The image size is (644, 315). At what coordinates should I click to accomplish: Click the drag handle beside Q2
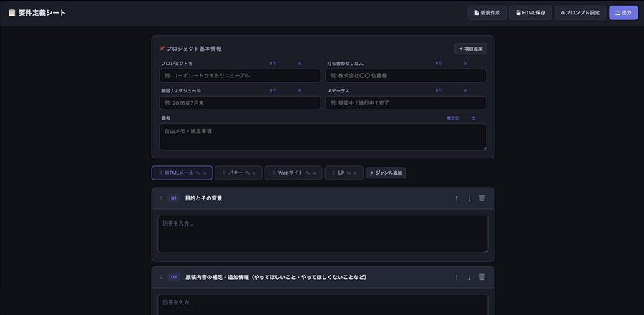pos(162,277)
